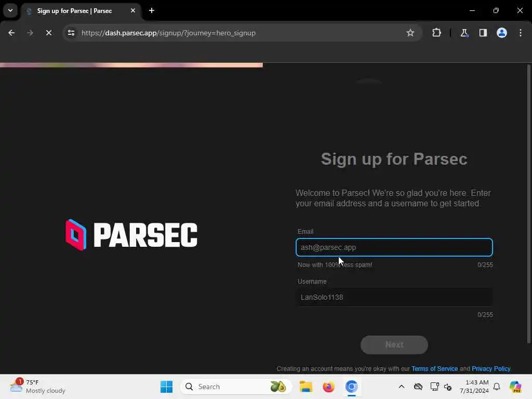Click the address bar URL

pyautogui.click(x=168, y=33)
